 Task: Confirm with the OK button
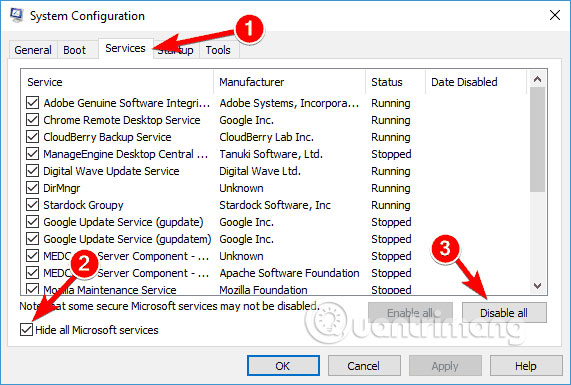tap(283, 366)
